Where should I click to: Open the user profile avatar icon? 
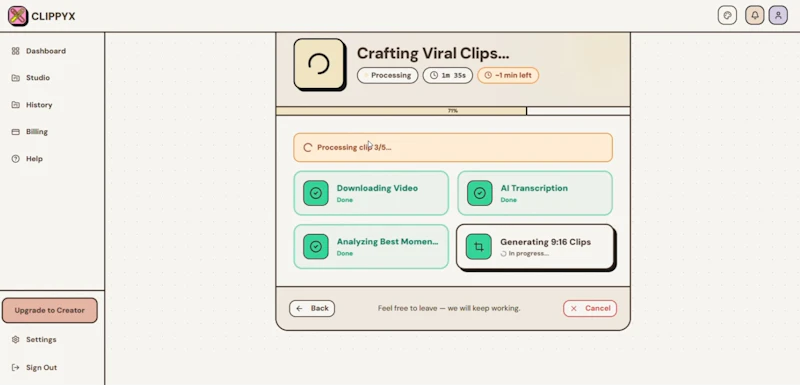click(778, 15)
